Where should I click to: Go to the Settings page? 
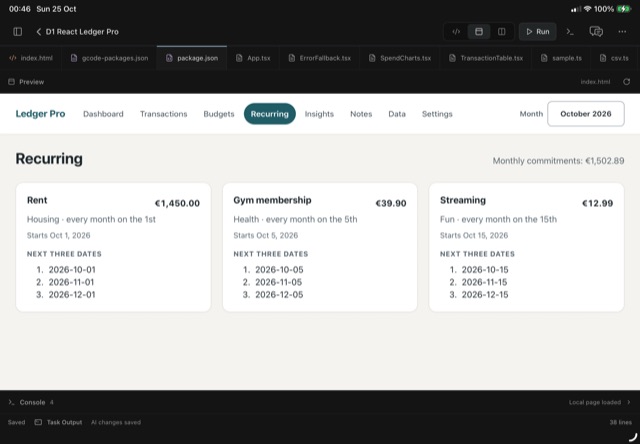coord(437,114)
